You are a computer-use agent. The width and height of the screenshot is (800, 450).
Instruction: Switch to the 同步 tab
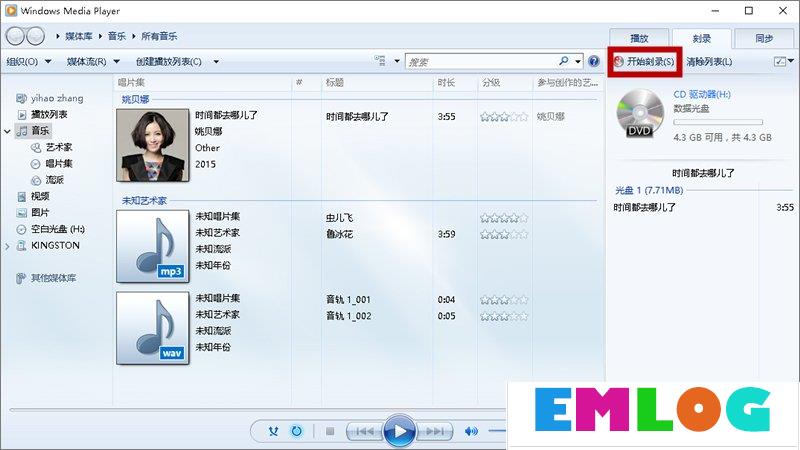pos(764,38)
